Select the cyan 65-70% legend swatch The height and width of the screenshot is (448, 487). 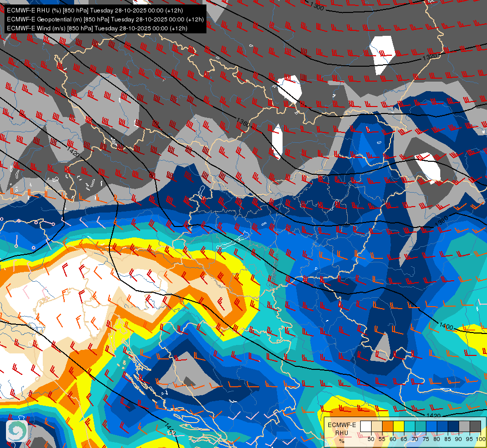pyautogui.click(x=410, y=426)
